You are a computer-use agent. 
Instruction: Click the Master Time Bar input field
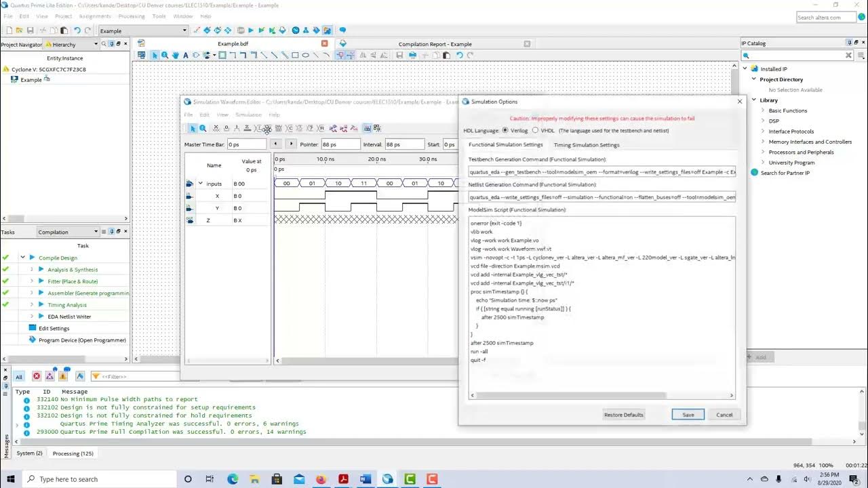point(247,144)
